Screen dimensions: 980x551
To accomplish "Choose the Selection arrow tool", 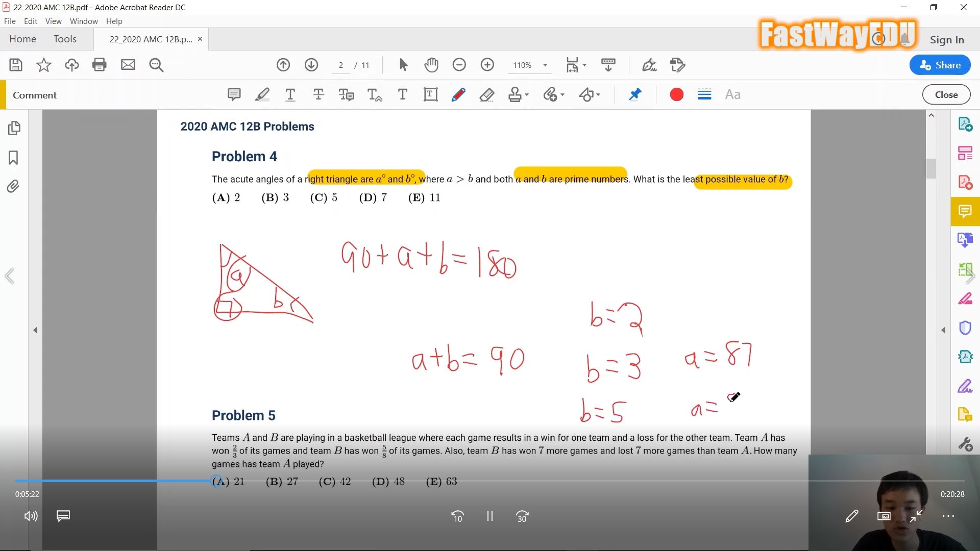I will click(x=403, y=65).
